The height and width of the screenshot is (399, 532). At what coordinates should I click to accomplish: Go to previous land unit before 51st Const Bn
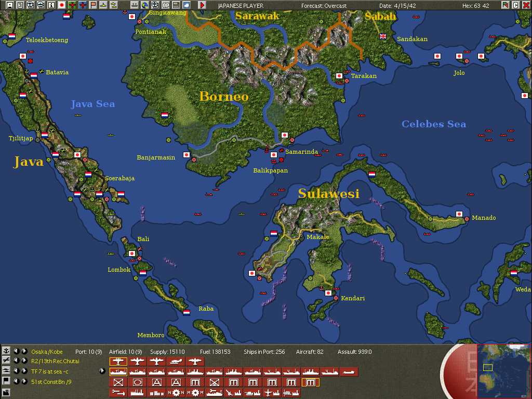click(x=16, y=381)
